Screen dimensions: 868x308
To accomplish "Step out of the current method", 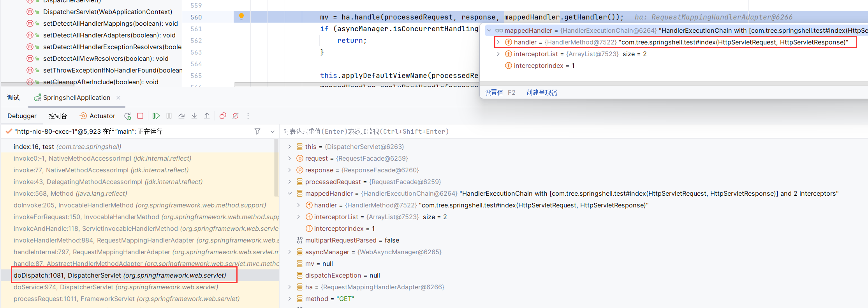I will (207, 116).
